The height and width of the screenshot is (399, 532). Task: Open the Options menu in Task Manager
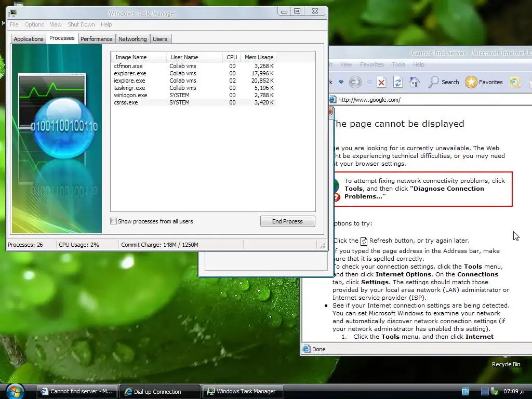pyautogui.click(x=34, y=24)
